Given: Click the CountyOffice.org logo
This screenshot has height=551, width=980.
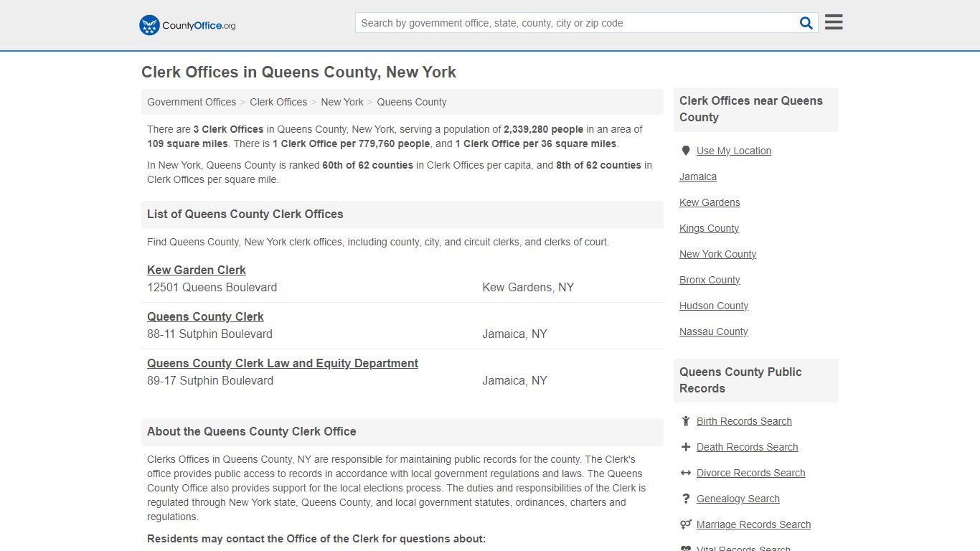Looking at the screenshot, I should tap(187, 25).
